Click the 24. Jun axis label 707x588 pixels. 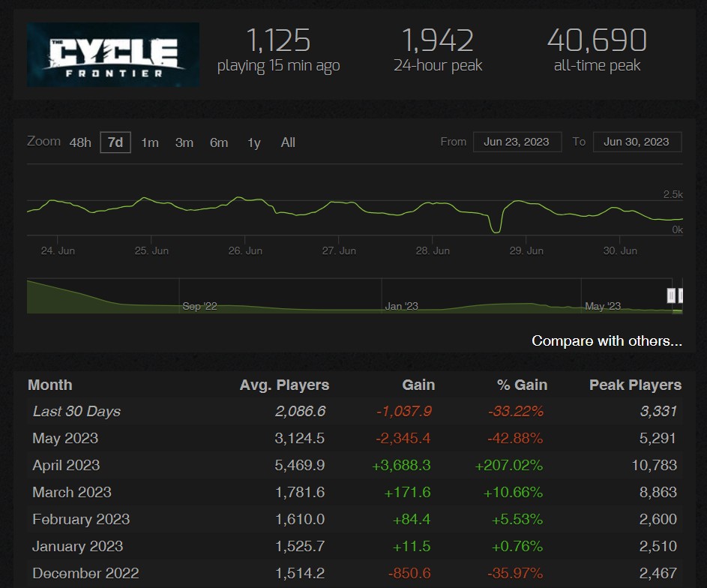[58, 250]
